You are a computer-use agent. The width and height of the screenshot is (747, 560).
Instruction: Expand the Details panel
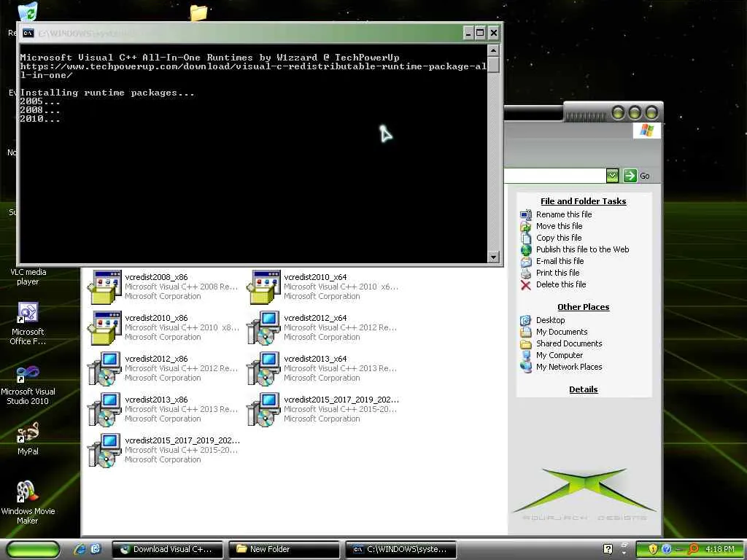pos(583,389)
